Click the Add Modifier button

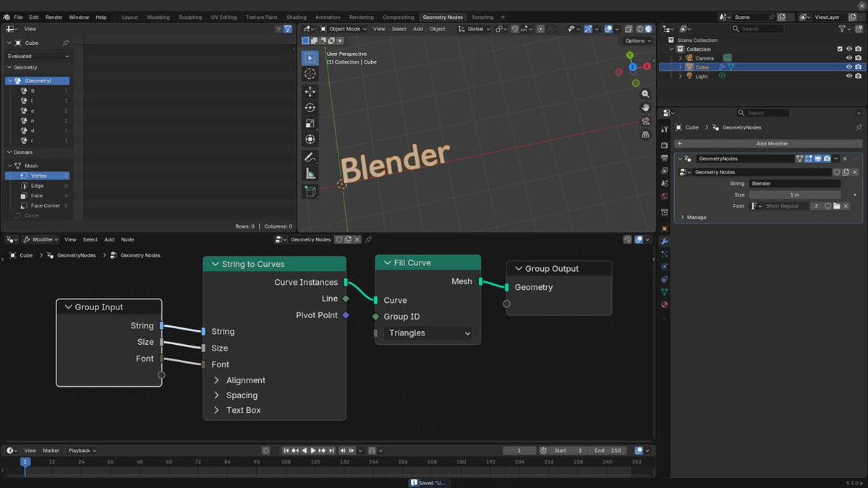point(771,144)
